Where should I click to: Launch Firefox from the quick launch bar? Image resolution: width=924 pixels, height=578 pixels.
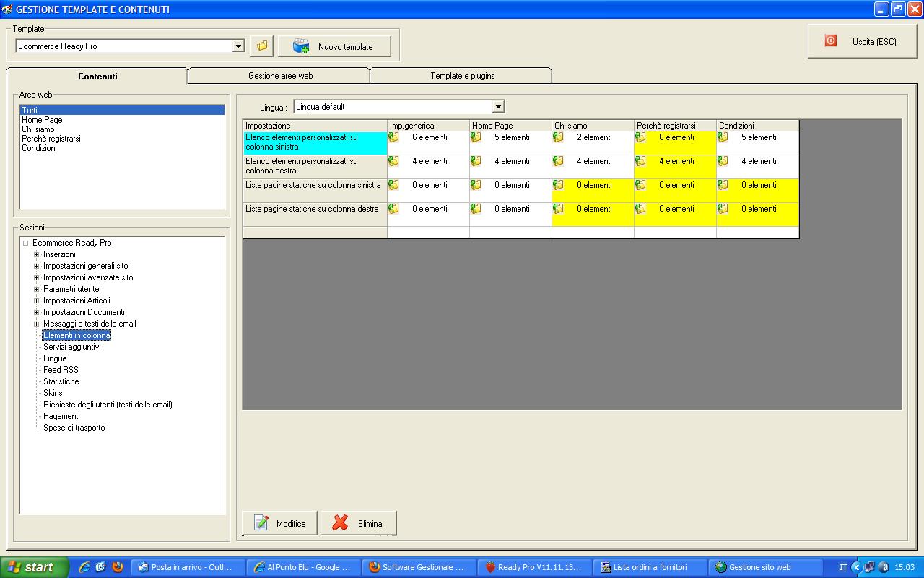[118, 567]
